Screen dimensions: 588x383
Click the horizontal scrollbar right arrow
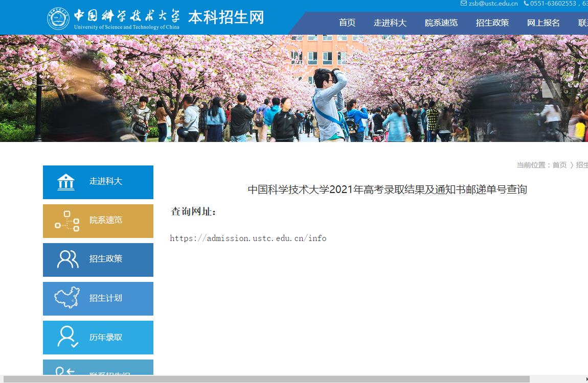coord(586,379)
